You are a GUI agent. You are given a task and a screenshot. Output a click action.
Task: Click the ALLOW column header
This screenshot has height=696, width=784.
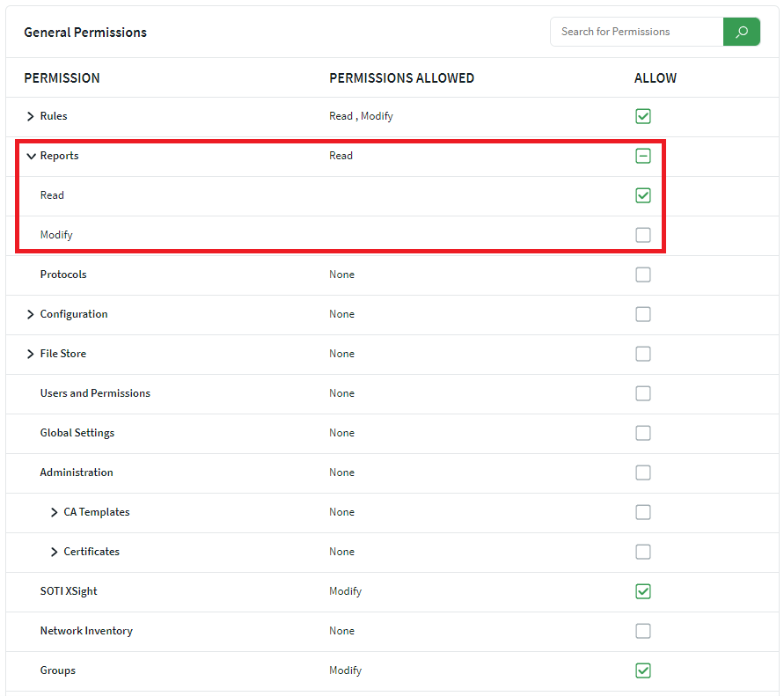655,78
